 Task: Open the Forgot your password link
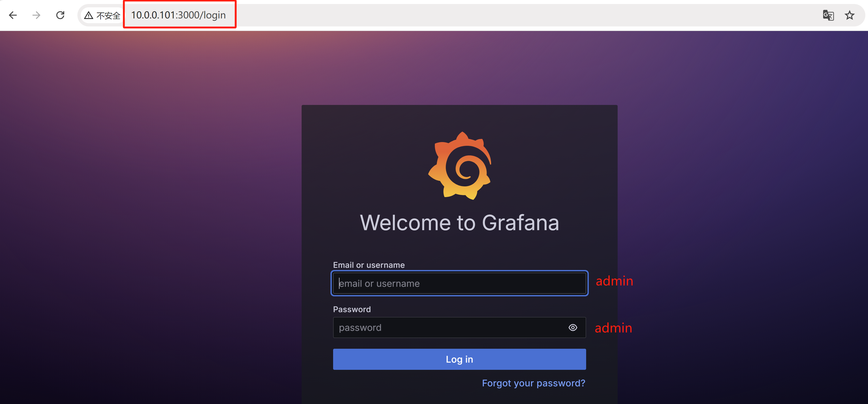pos(533,383)
